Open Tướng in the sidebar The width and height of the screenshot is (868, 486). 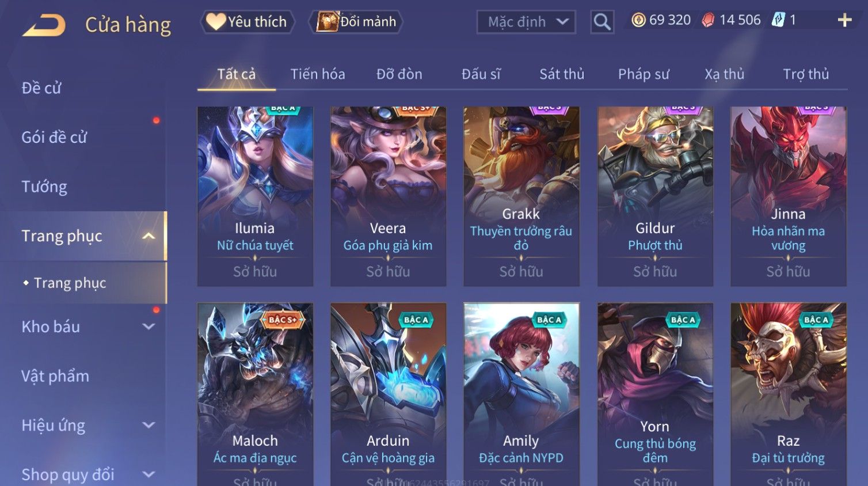coord(44,187)
